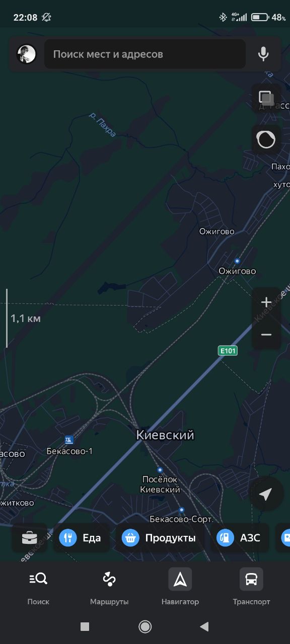Focus the Поиск мест и адресов field
The width and height of the screenshot is (290, 644).
point(145,54)
